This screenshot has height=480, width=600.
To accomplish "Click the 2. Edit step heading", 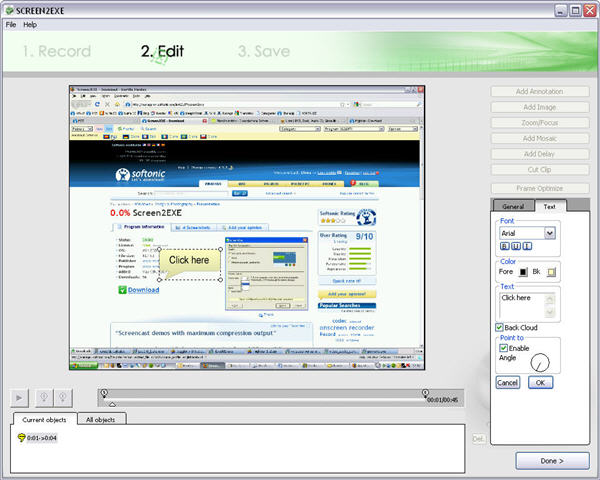I will click(x=162, y=51).
